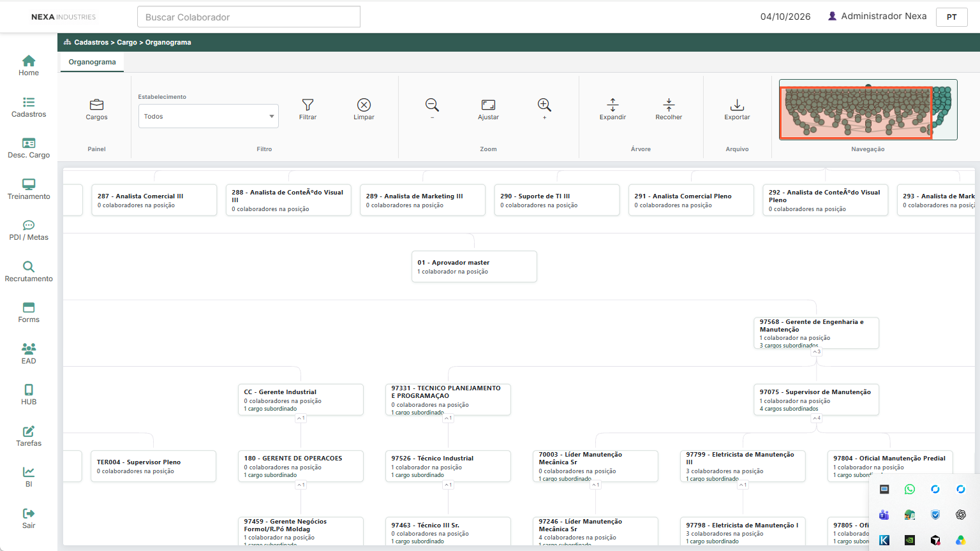Select the Organograma tab
980x551 pixels.
pyautogui.click(x=93, y=62)
